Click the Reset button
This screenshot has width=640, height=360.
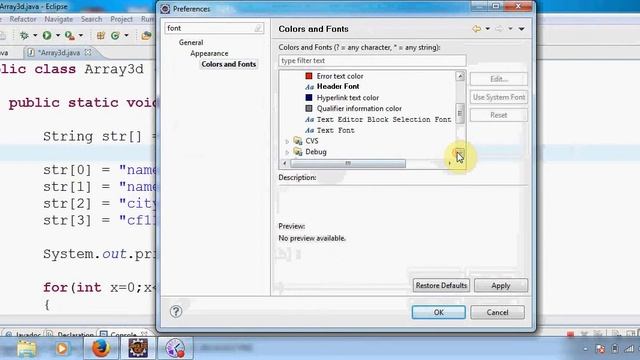498,115
